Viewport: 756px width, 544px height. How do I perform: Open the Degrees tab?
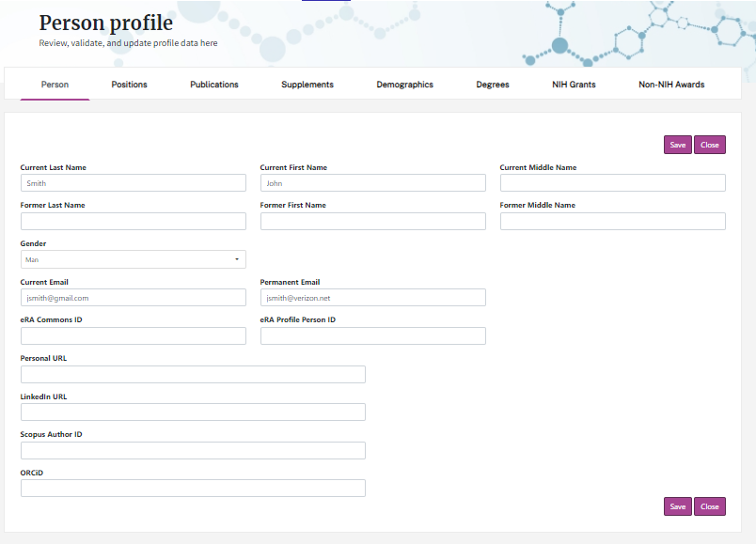493,85
